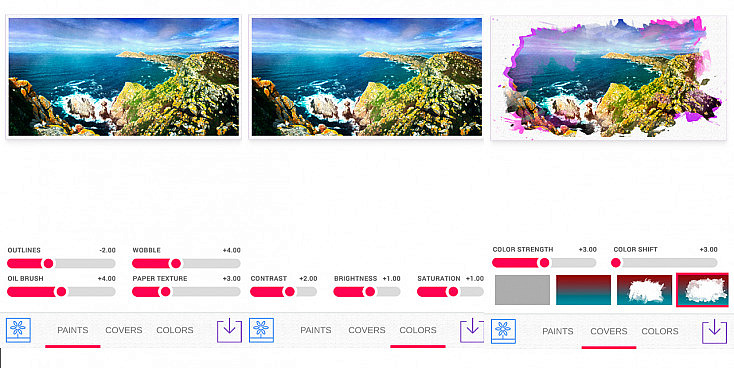734x368 pixels.
Task: Click the download arrow icon in middle panel
Action: pos(472,331)
